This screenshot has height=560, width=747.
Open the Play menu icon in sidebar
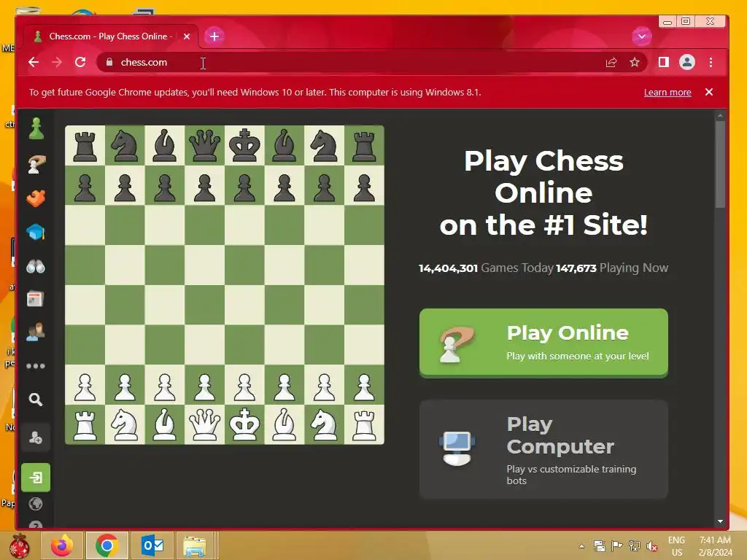tap(36, 164)
